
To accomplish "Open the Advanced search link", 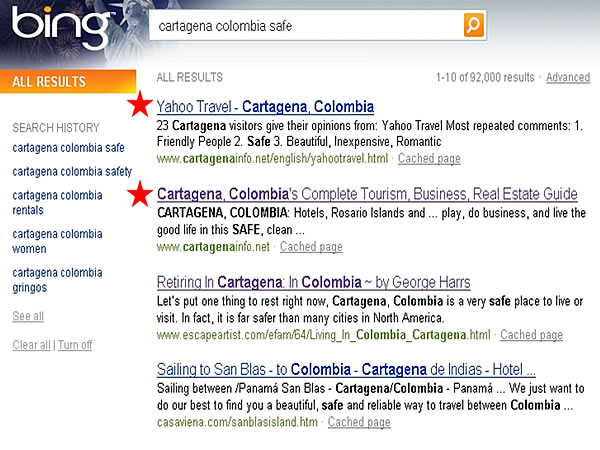I will point(567,78).
